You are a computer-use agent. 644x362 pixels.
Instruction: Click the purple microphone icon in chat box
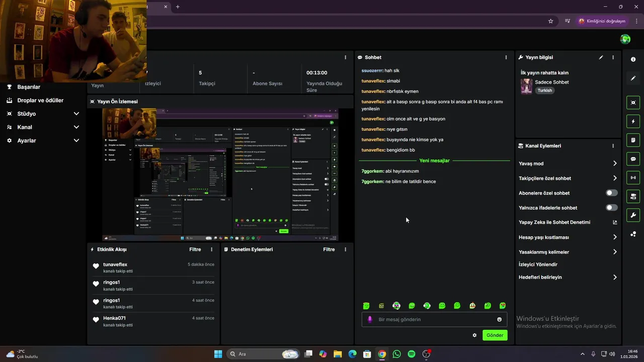[370, 319]
